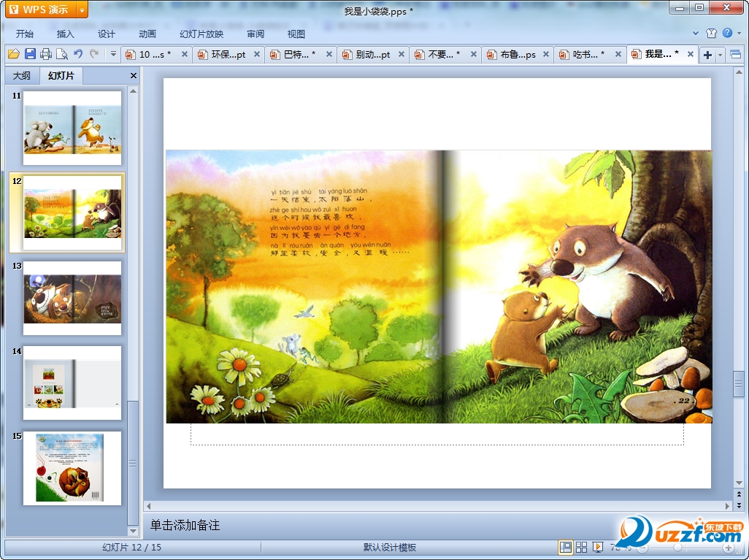Open the 开始 menu tab
Screen dimensions: 749x560
[x=24, y=34]
